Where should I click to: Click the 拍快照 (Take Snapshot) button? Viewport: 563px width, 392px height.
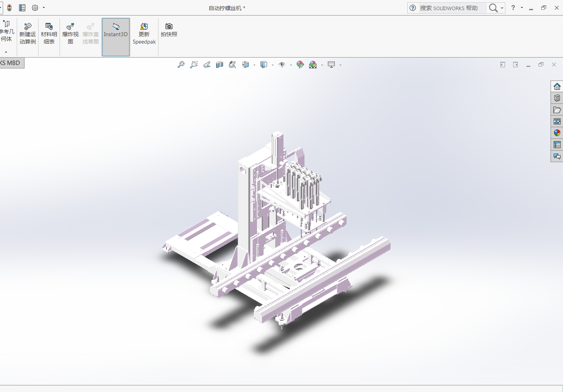[x=169, y=30]
